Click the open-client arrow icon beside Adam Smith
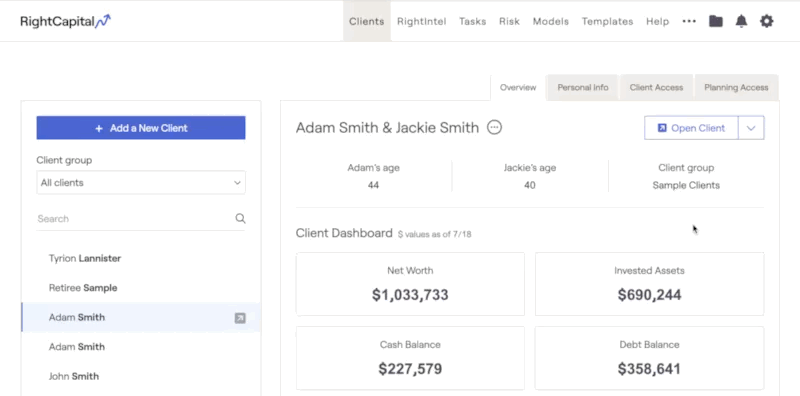 point(240,318)
